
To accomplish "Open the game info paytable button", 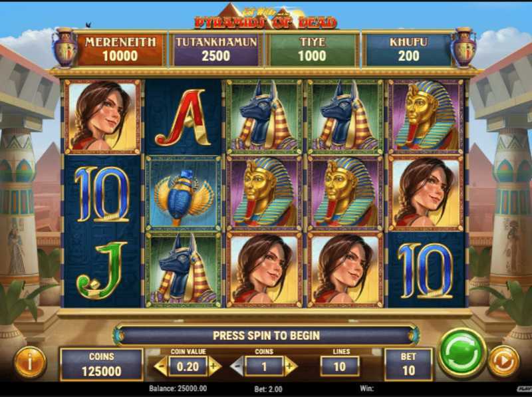I will pos(30,362).
